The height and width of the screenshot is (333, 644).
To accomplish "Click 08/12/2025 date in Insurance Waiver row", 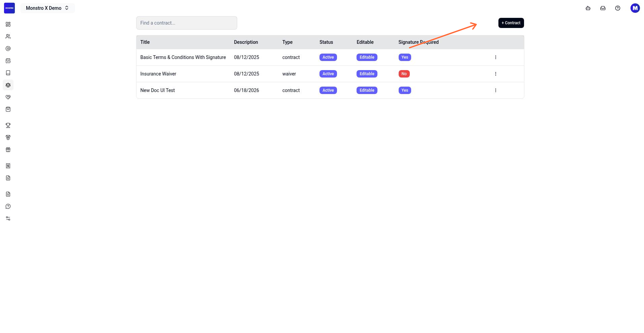I will pos(246,74).
